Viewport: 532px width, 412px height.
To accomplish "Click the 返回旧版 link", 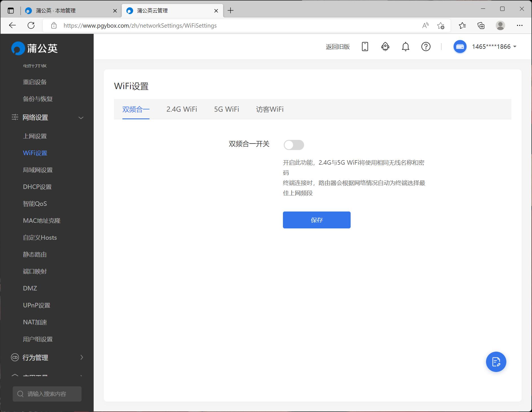I will tap(338, 47).
